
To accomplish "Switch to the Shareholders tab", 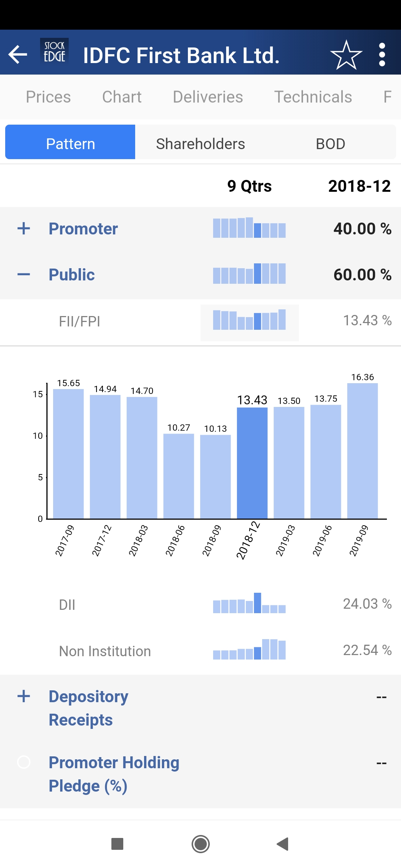I will point(200,144).
